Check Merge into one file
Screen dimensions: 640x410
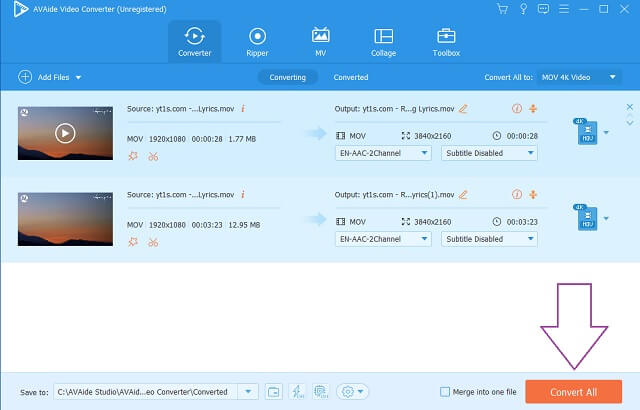click(x=445, y=392)
